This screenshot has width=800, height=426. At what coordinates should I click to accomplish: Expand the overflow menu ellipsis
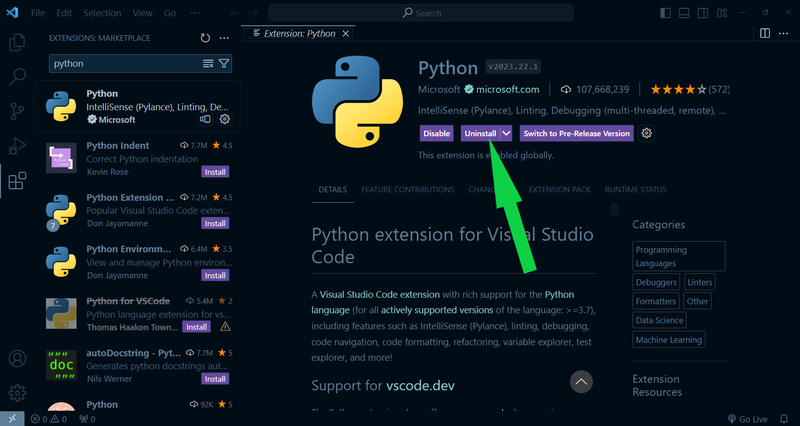pos(195,13)
